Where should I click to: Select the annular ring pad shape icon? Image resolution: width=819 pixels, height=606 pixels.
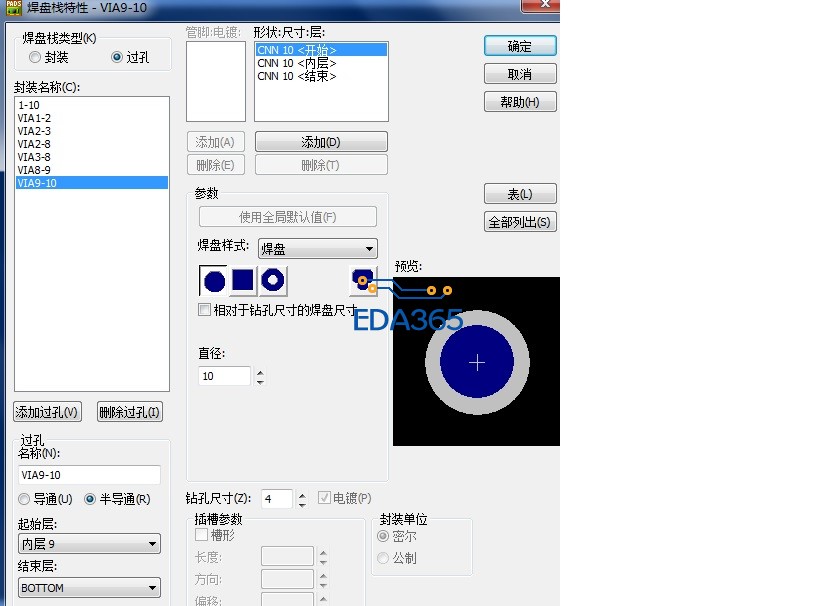[273, 280]
